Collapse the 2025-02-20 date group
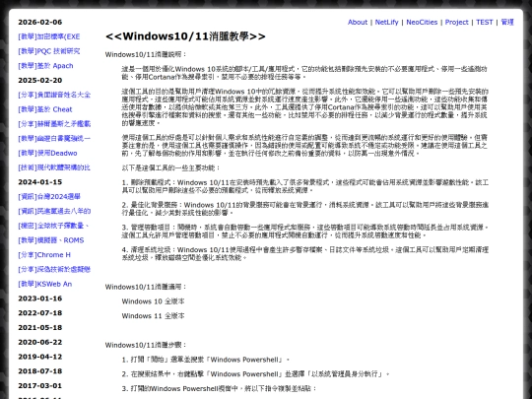Viewport: 532px width, 399px height. (x=40, y=81)
